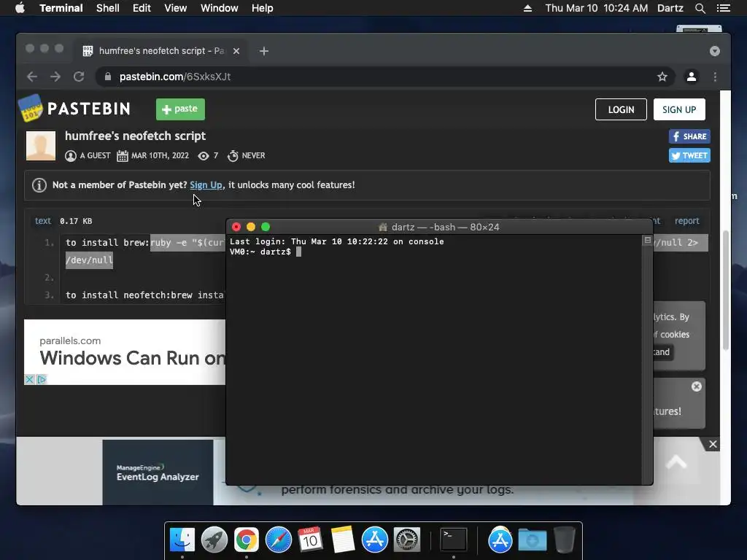Click line 1 brew install code
747x560 pixels.
click(x=145, y=242)
